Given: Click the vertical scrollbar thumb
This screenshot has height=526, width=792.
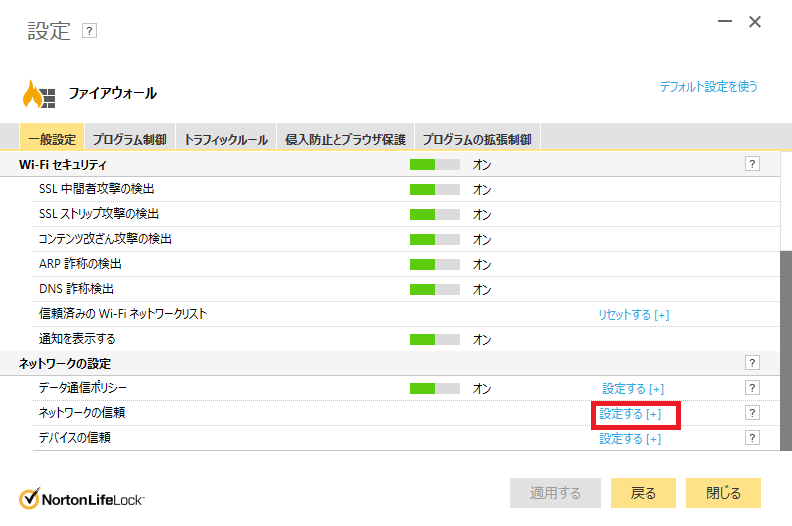Looking at the screenshot, I should (786, 351).
